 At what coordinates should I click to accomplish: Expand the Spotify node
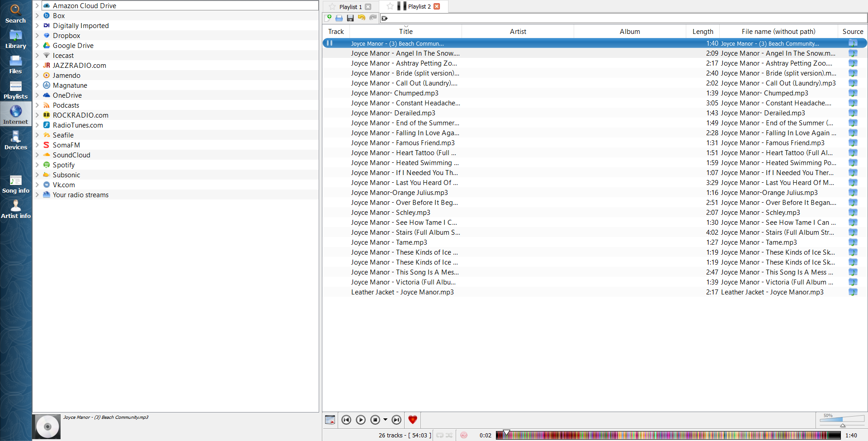pyautogui.click(x=37, y=165)
